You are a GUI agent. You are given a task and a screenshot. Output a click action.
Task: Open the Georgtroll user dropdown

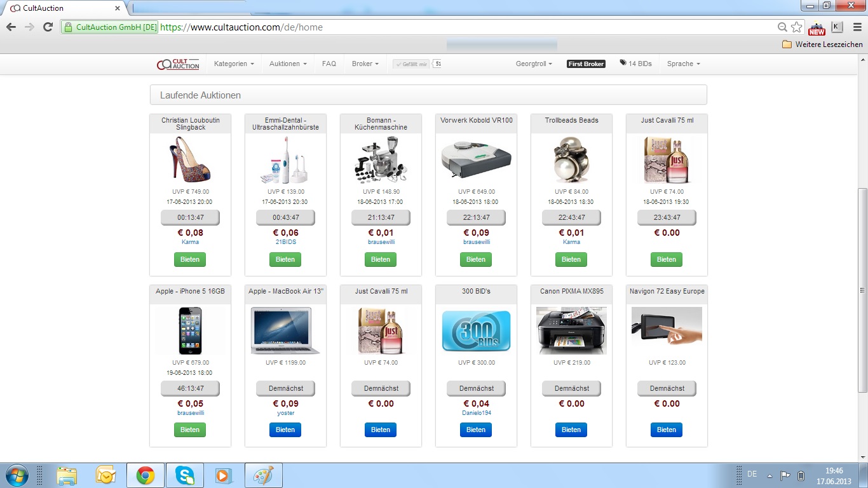click(534, 64)
